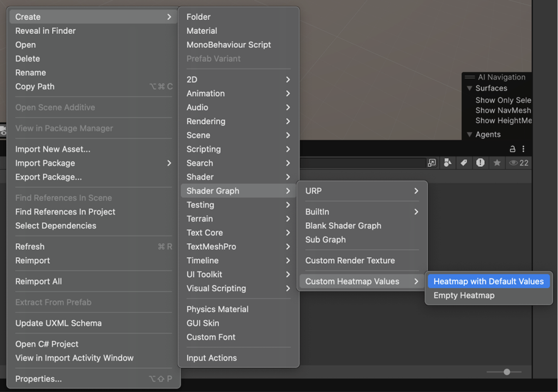
Task: Collapse the Agents section triangle
Action: tap(469, 134)
